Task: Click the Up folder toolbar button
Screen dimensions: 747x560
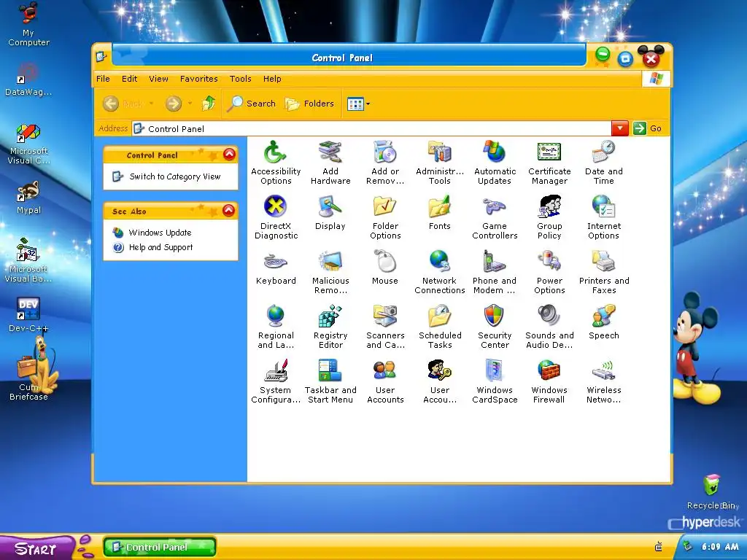Action: coord(209,104)
